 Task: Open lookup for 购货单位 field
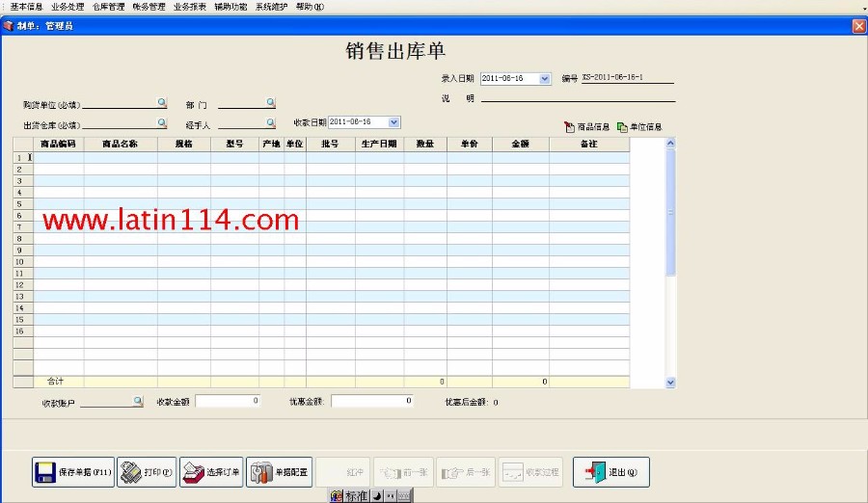click(162, 102)
